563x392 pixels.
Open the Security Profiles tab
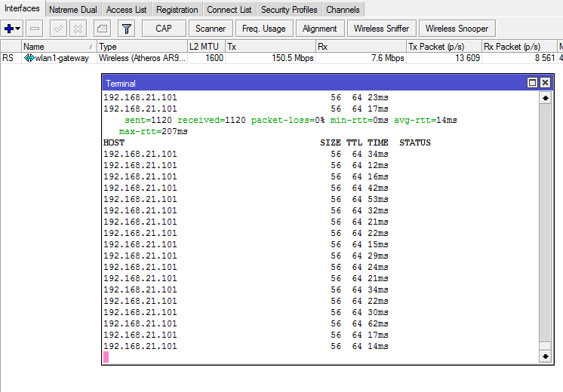[289, 10]
